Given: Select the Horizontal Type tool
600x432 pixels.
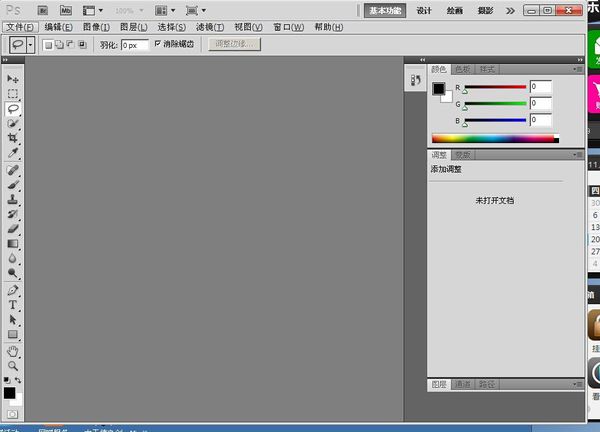Looking at the screenshot, I should [13, 304].
